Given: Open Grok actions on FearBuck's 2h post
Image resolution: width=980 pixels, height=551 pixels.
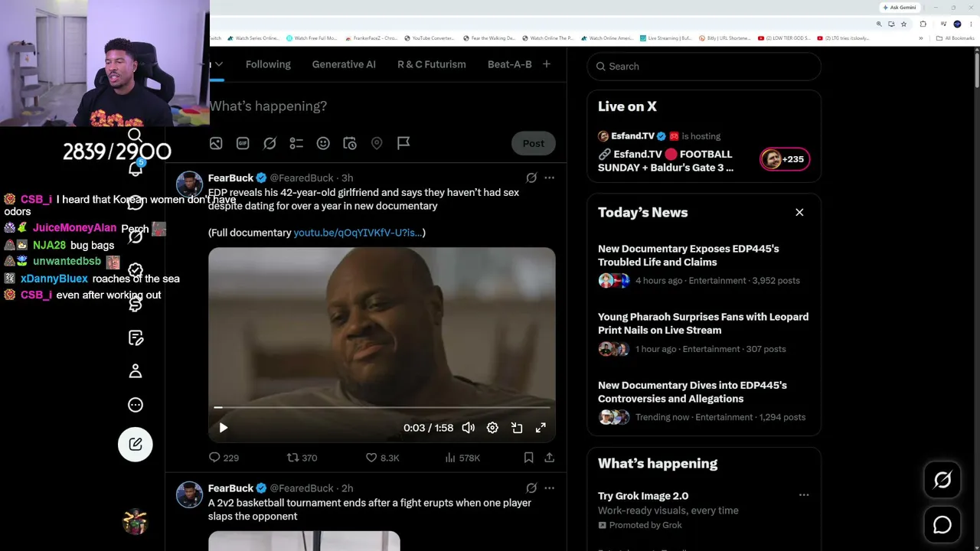Looking at the screenshot, I should (531, 488).
